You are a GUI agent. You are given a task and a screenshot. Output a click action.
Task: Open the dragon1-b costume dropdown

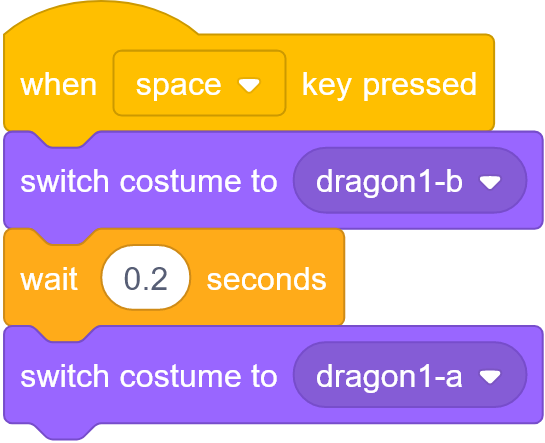[410, 180]
